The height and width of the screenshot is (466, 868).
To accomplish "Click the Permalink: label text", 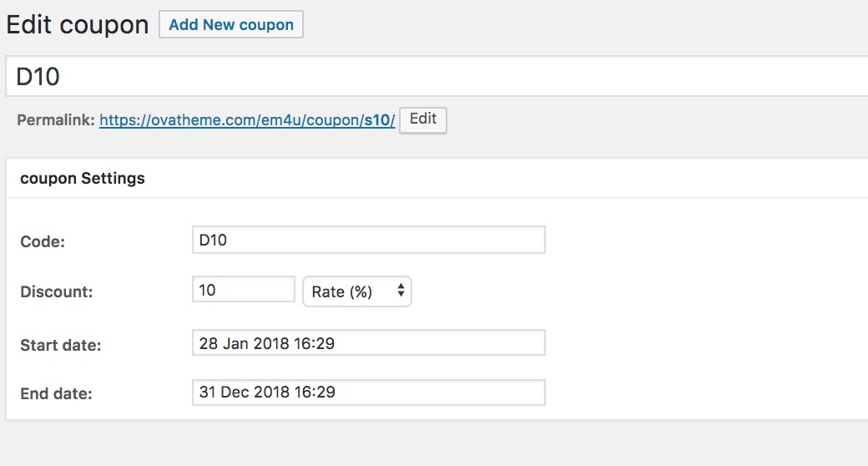I will pyautogui.click(x=55, y=120).
